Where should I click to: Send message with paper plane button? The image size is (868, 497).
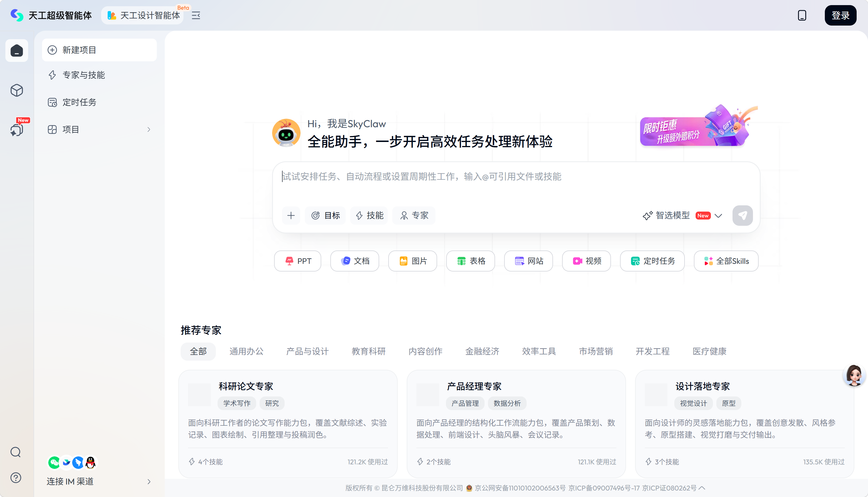pyautogui.click(x=742, y=215)
